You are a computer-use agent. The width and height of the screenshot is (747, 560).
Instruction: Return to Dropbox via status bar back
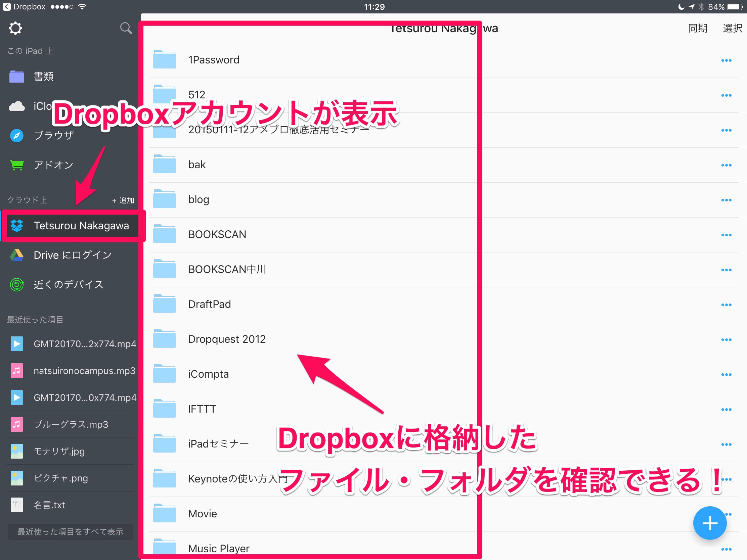(x=24, y=7)
